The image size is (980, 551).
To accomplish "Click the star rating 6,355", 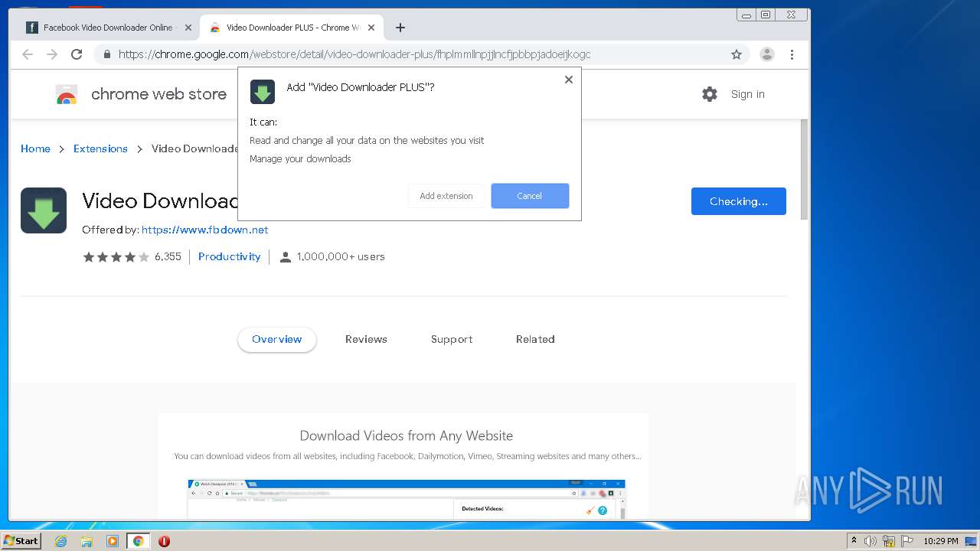I will coord(132,257).
